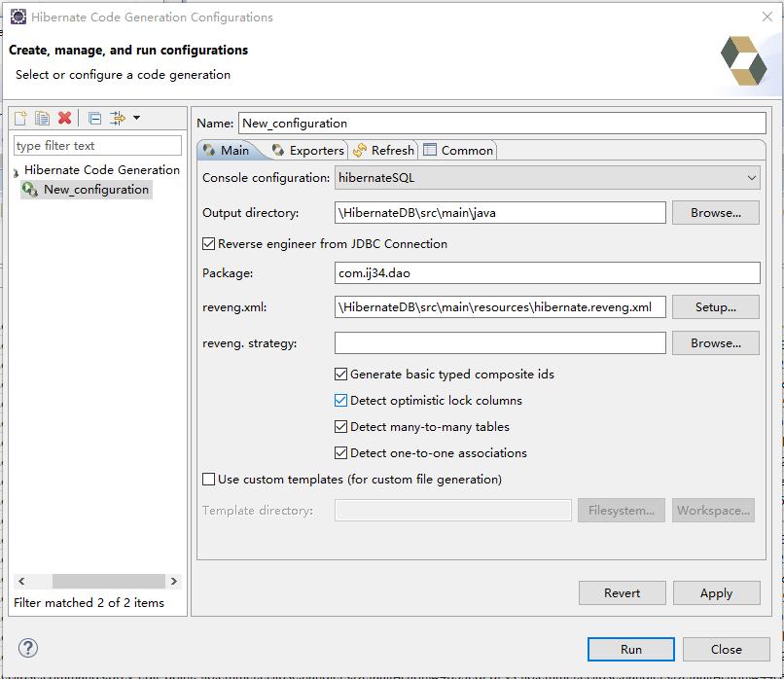This screenshot has height=679, width=784.
Task: Select the New_configuration item icon in tree
Action: pyautogui.click(x=30, y=190)
